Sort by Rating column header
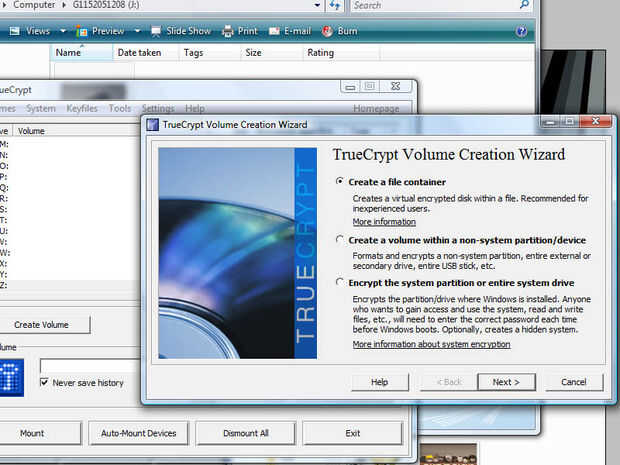 [x=341, y=53]
